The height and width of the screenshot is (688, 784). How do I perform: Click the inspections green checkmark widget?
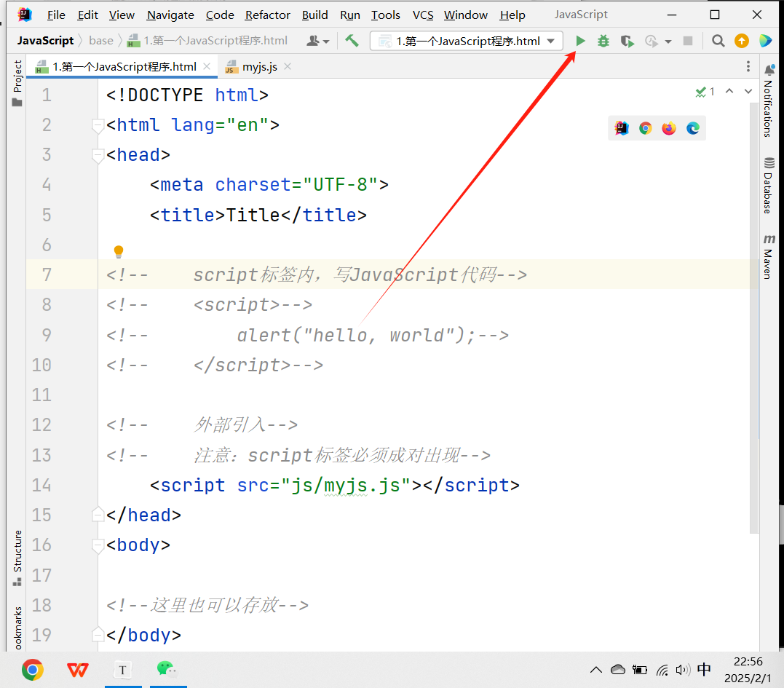(705, 92)
